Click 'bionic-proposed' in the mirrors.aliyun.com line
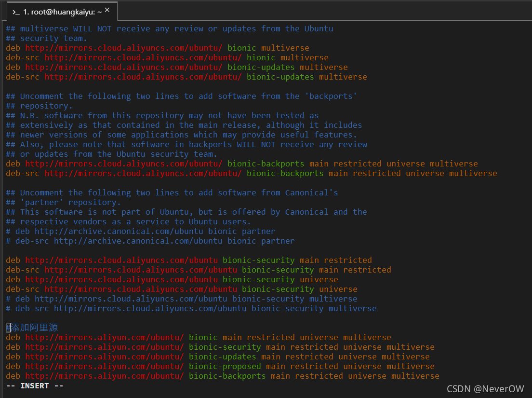 coord(225,367)
